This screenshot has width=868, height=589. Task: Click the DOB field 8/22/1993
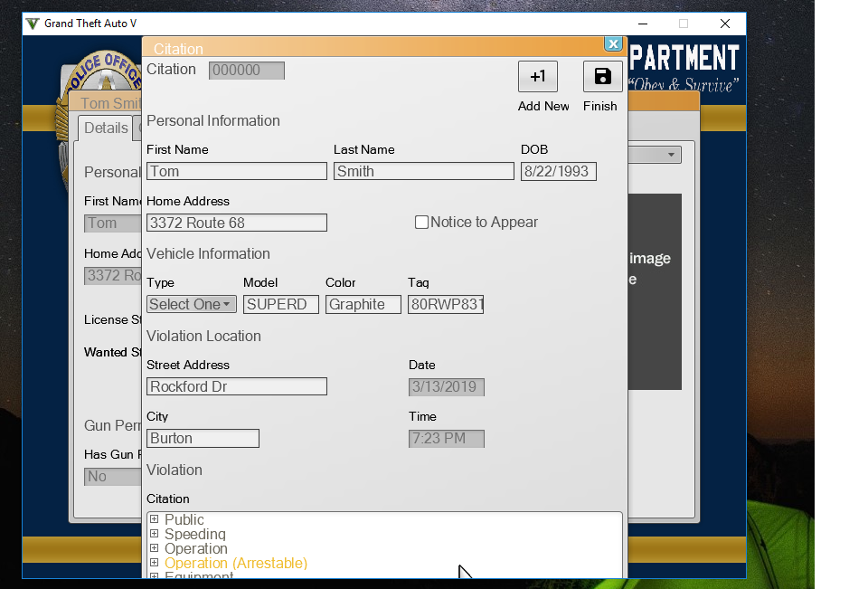pyautogui.click(x=559, y=171)
